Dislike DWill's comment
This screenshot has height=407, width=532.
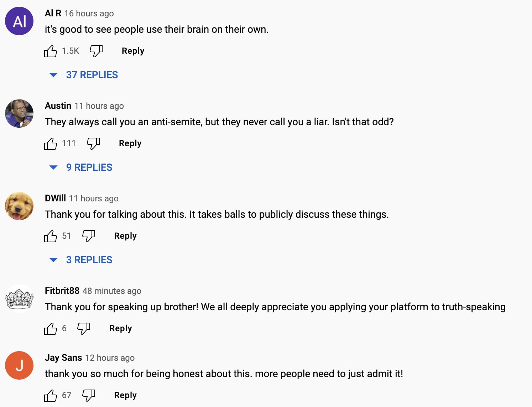tap(89, 236)
